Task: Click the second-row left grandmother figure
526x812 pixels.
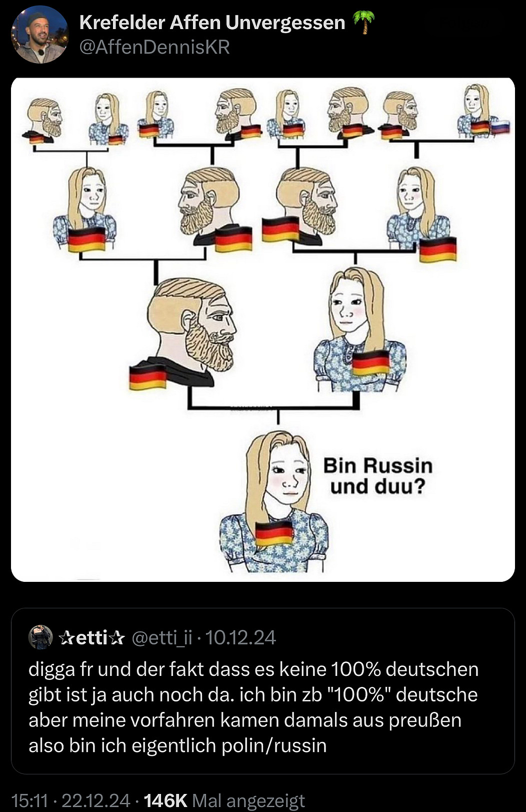Action: pyautogui.click(x=85, y=209)
